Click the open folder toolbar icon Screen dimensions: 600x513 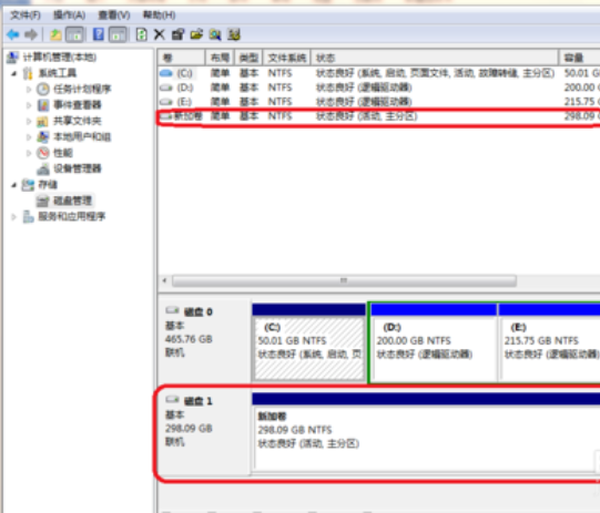click(x=197, y=34)
